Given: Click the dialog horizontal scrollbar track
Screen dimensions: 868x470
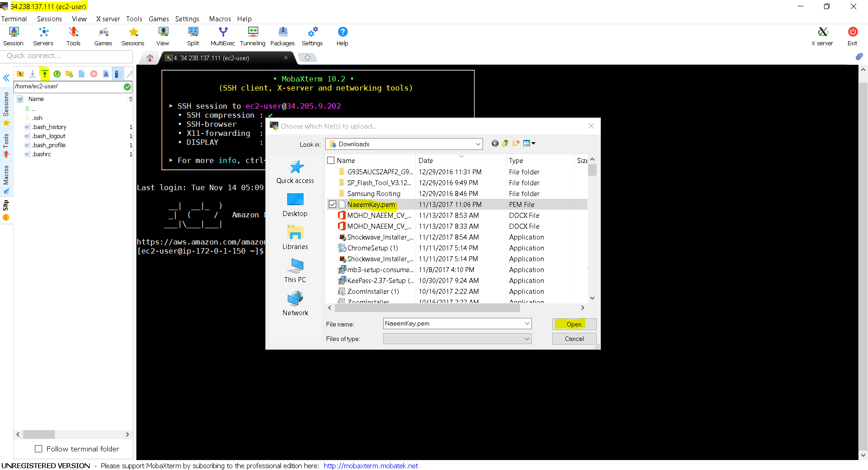Looking at the screenshot, I should [550, 308].
